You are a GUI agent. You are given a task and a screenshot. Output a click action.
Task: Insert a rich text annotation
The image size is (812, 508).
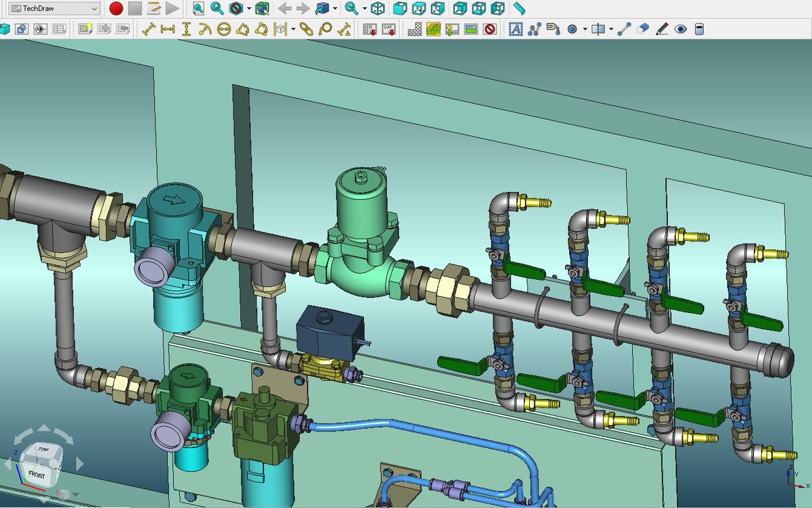(554, 29)
